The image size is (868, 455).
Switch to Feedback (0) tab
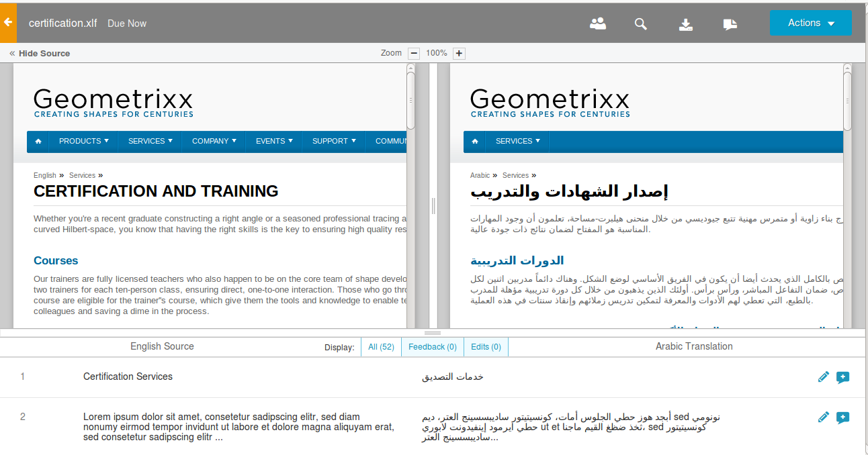(432, 347)
